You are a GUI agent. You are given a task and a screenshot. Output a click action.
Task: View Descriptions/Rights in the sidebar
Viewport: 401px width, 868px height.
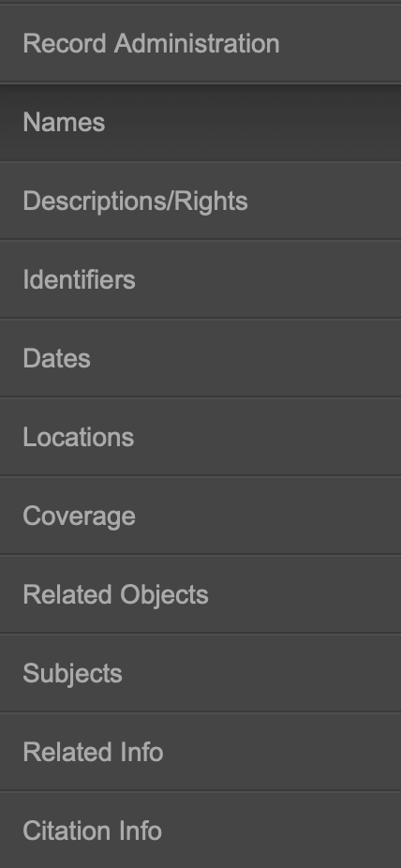(x=200, y=201)
